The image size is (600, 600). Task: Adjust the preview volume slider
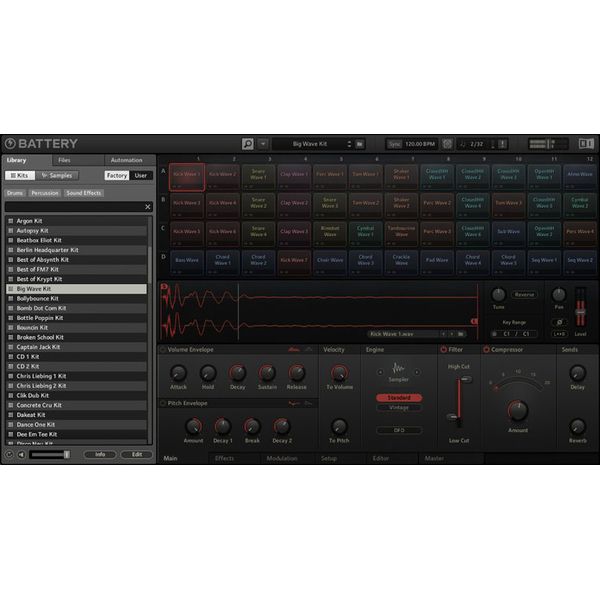[x=50, y=455]
